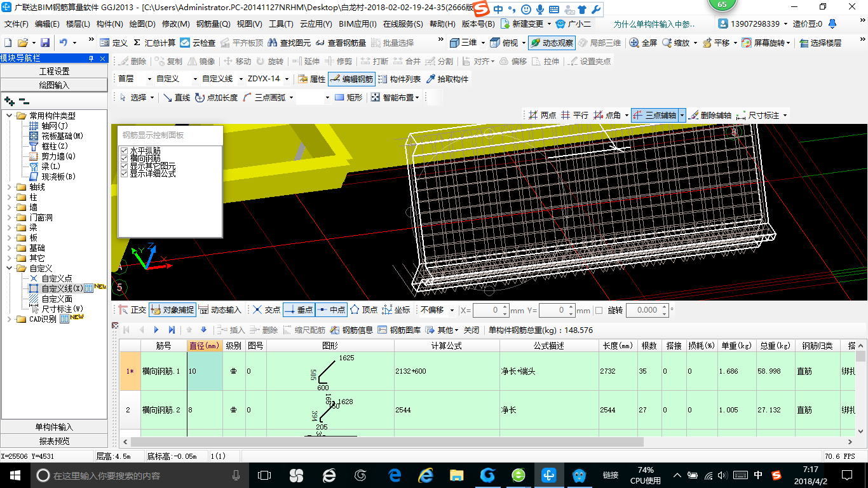Click the Save disk icon in toolbar
The width and height of the screenshot is (868, 488).
tap(45, 43)
